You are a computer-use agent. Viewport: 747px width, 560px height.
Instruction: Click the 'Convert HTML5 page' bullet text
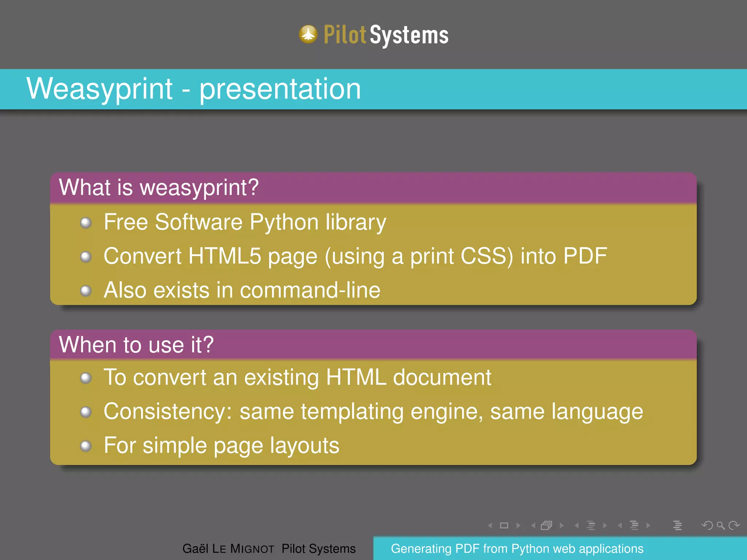click(355, 256)
